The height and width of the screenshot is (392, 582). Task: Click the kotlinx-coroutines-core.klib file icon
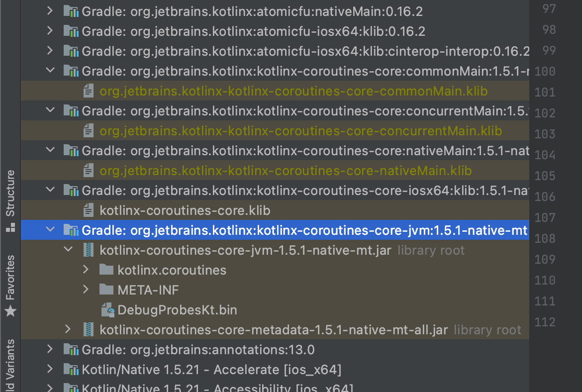(x=89, y=210)
